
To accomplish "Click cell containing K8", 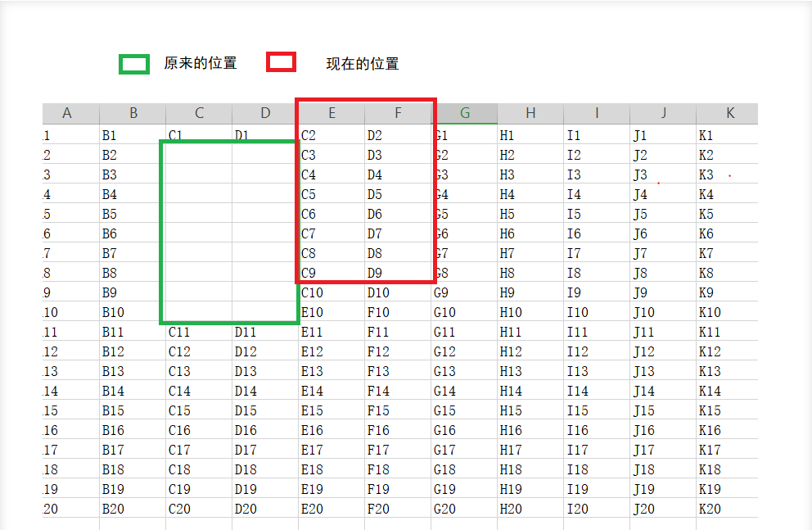I will pyautogui.click(x=727, y=273).
